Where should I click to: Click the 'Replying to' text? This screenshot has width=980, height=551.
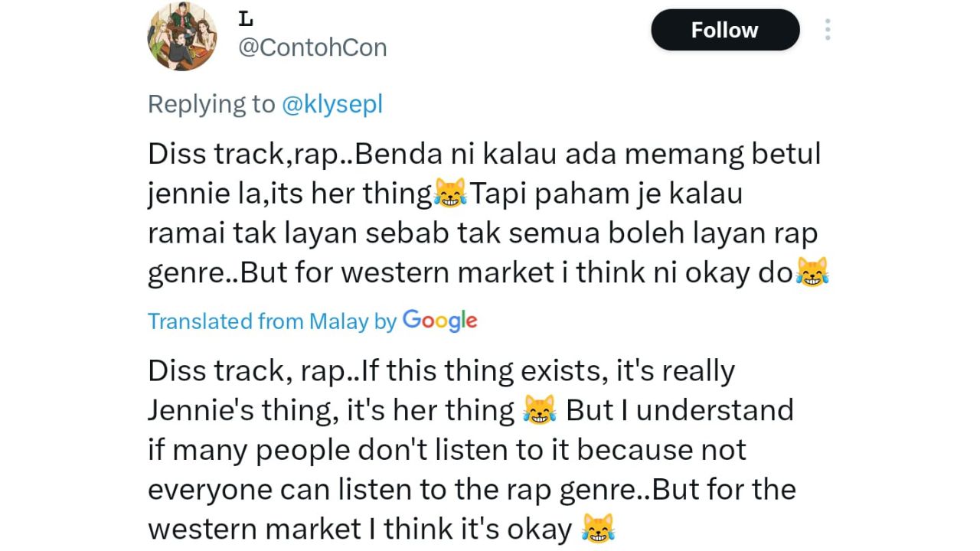coord(211,104)
